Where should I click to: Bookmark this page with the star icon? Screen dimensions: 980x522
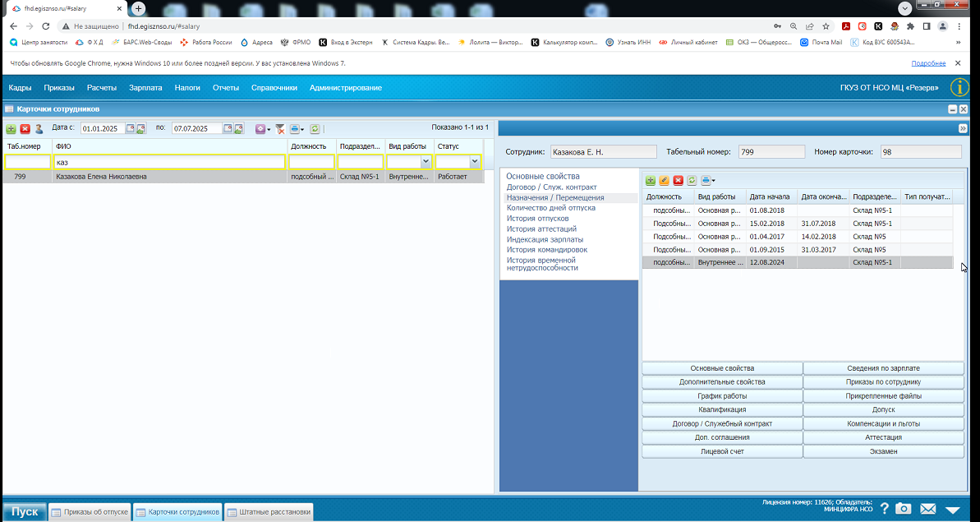pyautogui.click(x=826, y=26)
